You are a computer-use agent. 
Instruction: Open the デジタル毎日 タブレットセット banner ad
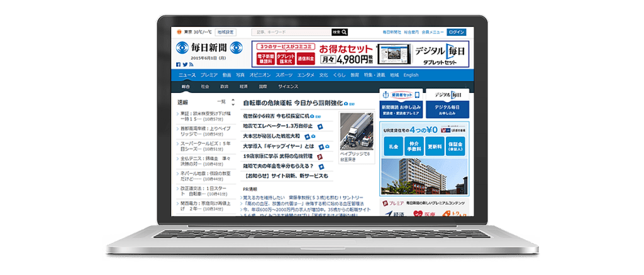(x=360, y=54)
